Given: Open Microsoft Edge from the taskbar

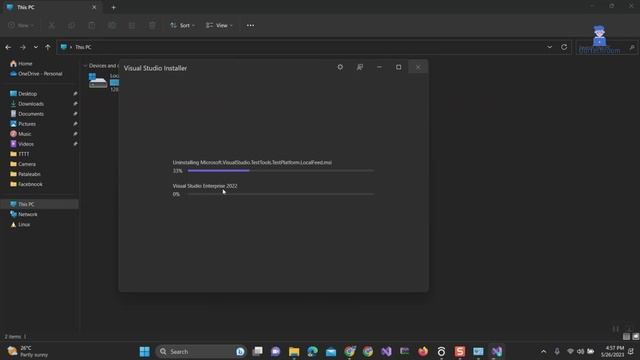Looking at the screenshot, I should pos(313,351).
